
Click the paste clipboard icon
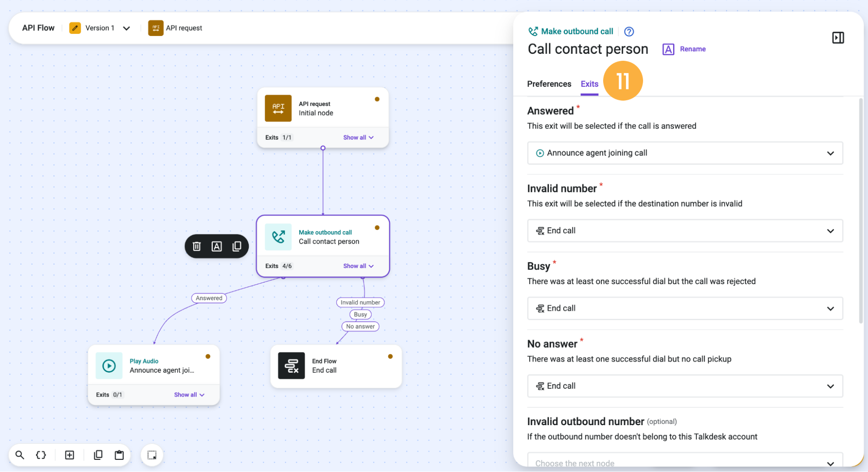[x=119, y=455]
